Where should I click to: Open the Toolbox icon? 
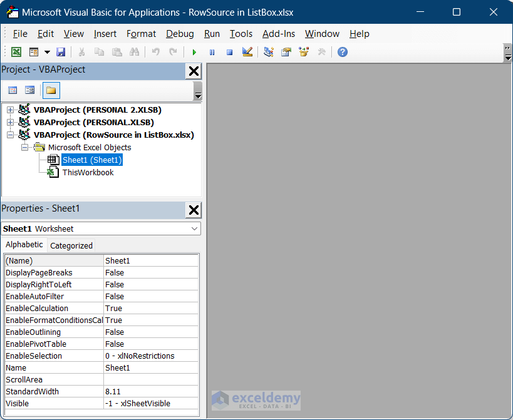click(321, 52)
